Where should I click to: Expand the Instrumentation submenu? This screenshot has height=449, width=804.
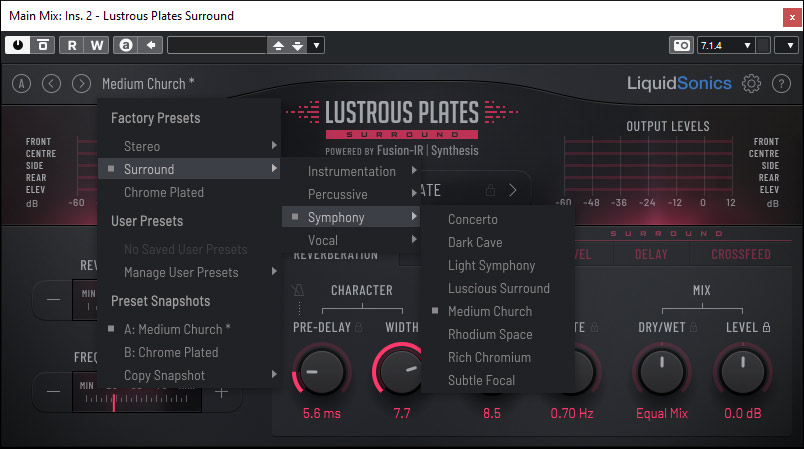(x=351, y=171)
